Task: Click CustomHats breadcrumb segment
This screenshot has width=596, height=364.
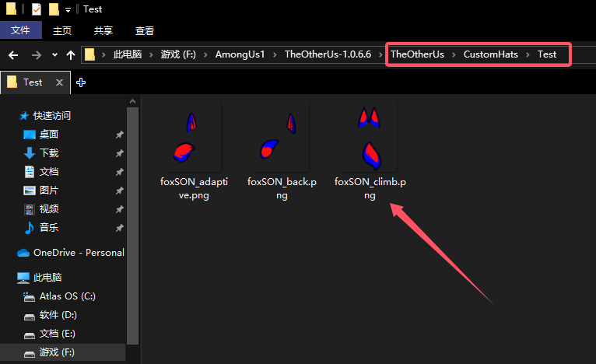Action: [491, 54]
